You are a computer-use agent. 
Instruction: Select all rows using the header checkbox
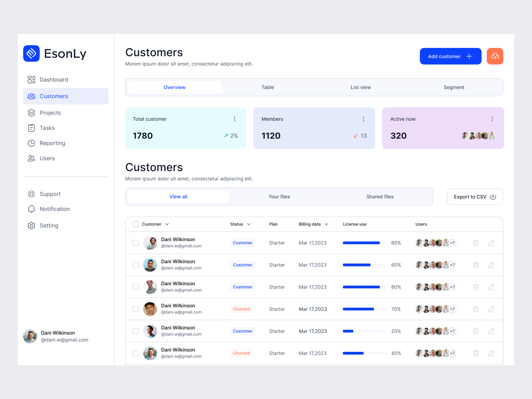135,224
